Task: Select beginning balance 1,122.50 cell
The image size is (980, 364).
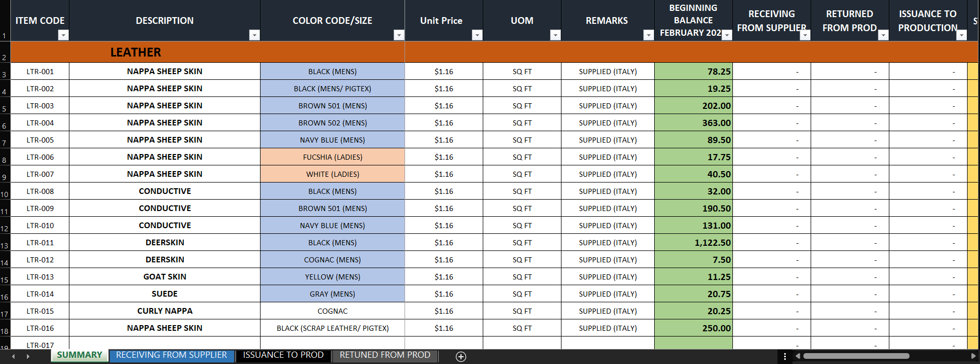Action: pyautogui.click(x=694, y=243)
